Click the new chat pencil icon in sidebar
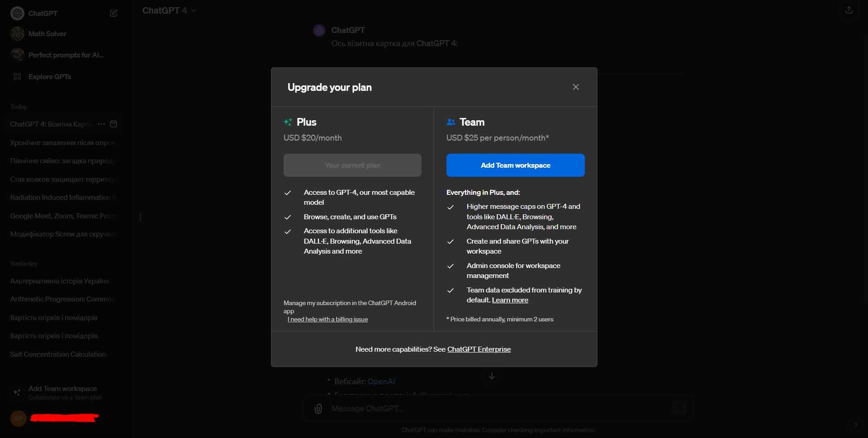The height and width of the screenshot is (438, 868). click(114, 13)
